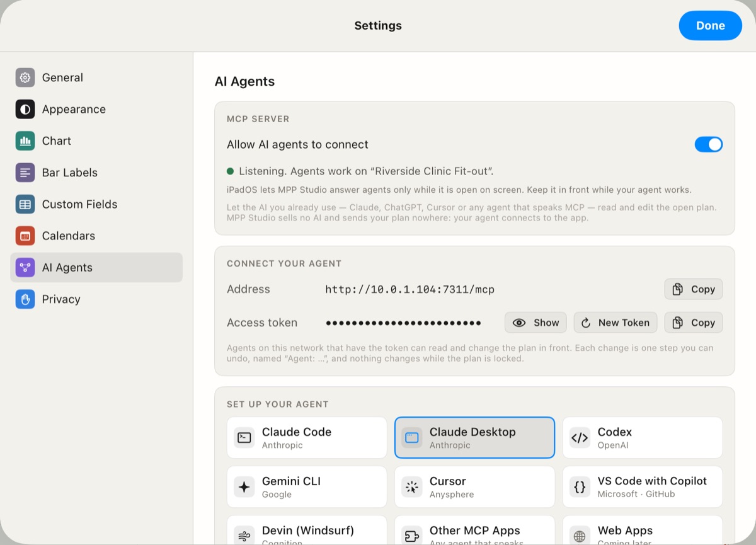Choose Cursor by Anysphere card
756x545 pixels.
tap(474, 487)
